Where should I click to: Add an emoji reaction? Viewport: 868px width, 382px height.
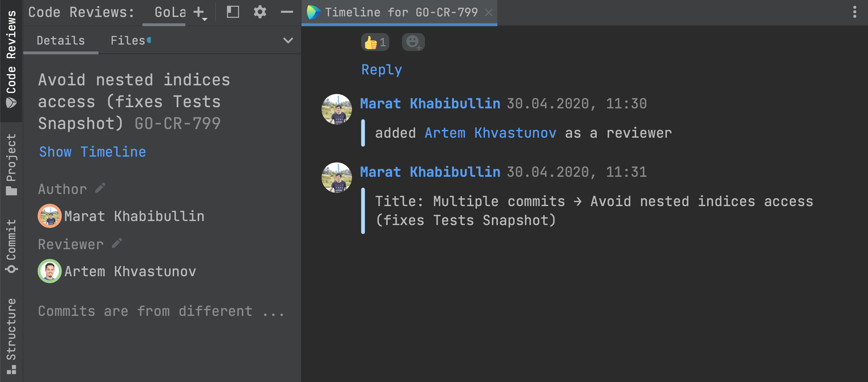[x=413, y=42]
